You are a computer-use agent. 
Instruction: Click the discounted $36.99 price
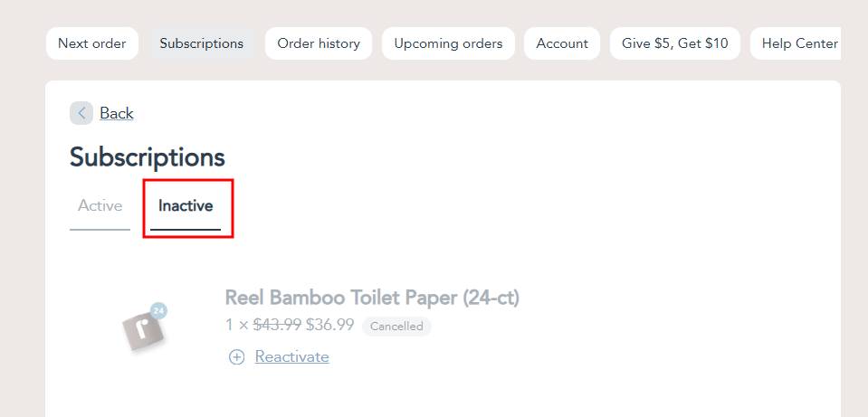330,326
